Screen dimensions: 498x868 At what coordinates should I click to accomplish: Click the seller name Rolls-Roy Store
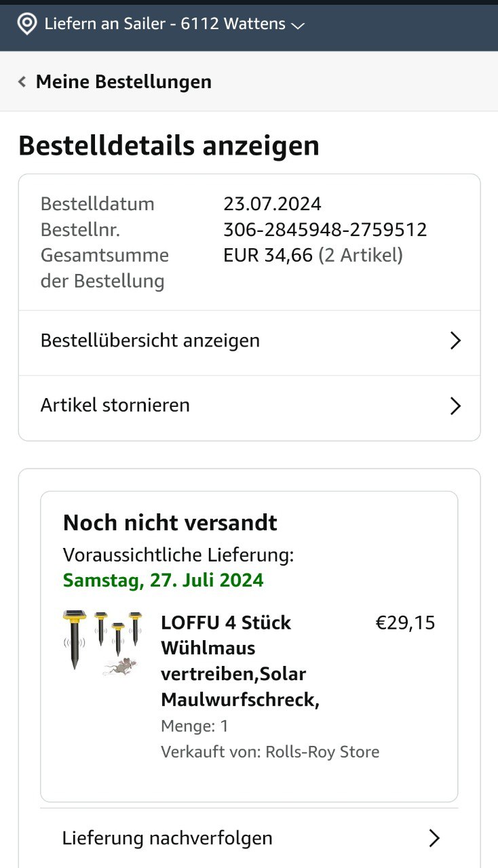pyautogui.click(x=322, y=751)
